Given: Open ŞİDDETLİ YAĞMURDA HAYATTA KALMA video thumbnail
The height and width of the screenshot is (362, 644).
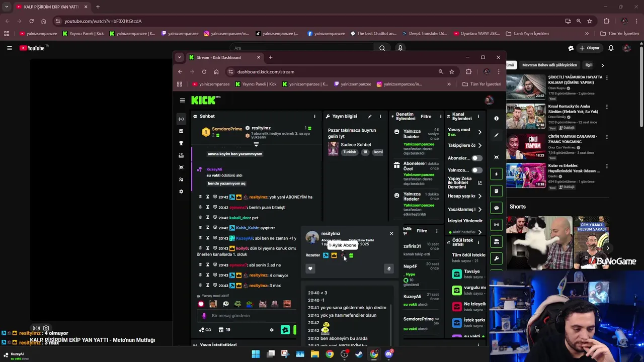Looking at the screenshot, I should pos(526,87).
